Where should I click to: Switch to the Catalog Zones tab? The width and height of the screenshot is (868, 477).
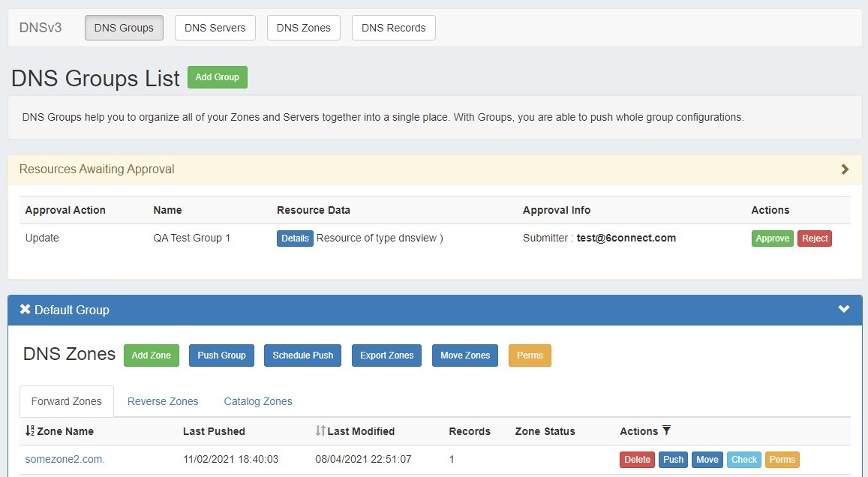click(x=258, y=401)
